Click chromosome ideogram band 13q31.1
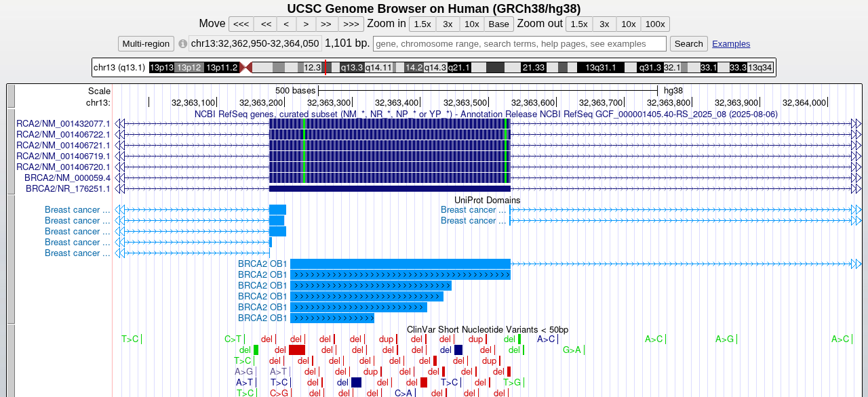Image resolution: width=868 pixels, height=397 pixels. pyautogui.click(x=600, y=68)
